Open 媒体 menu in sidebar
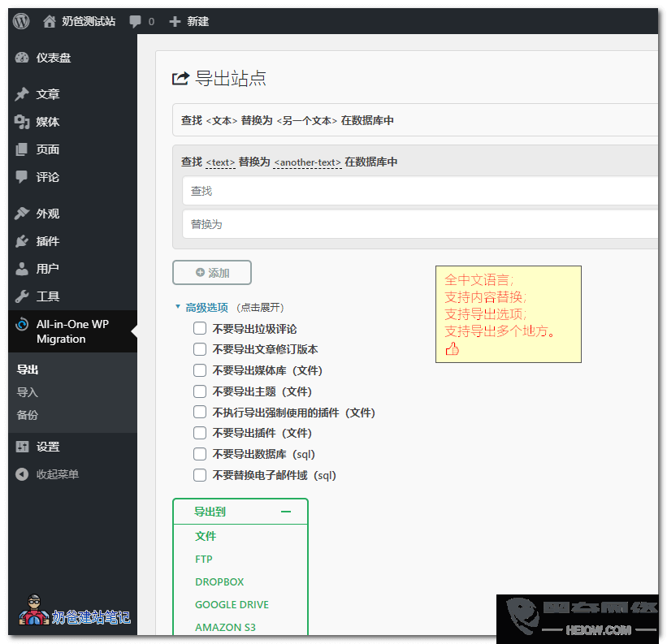667x644 pixels. pyautogui.click(x=48, y=122)
